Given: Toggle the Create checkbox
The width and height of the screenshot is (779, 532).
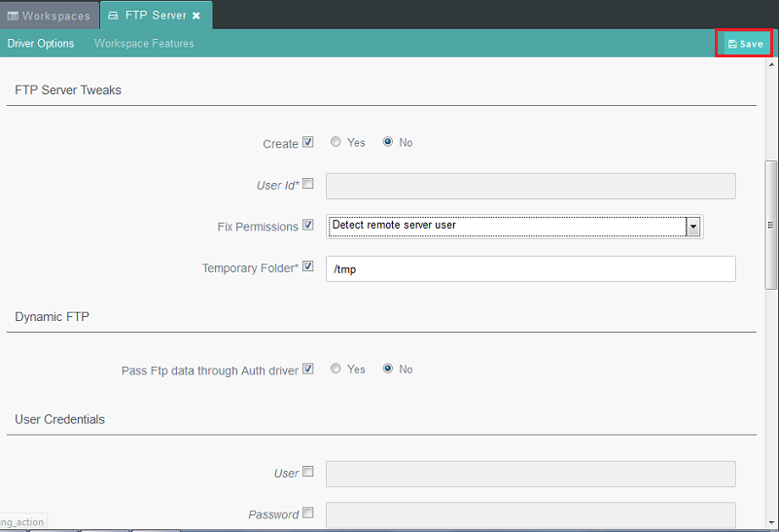Looking at the screenshot, I should (x=308, y=142).
